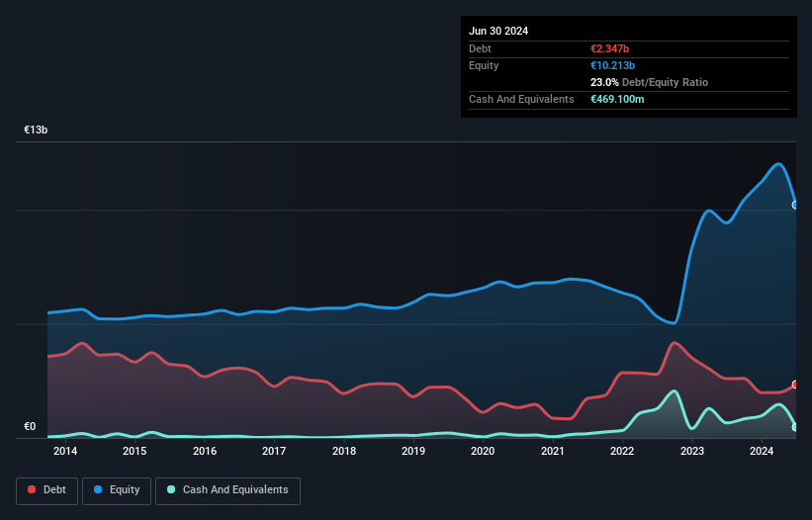Click the red Debt legend dot
This screenshot has width=812, height=520.
click(x=32, y=489)
